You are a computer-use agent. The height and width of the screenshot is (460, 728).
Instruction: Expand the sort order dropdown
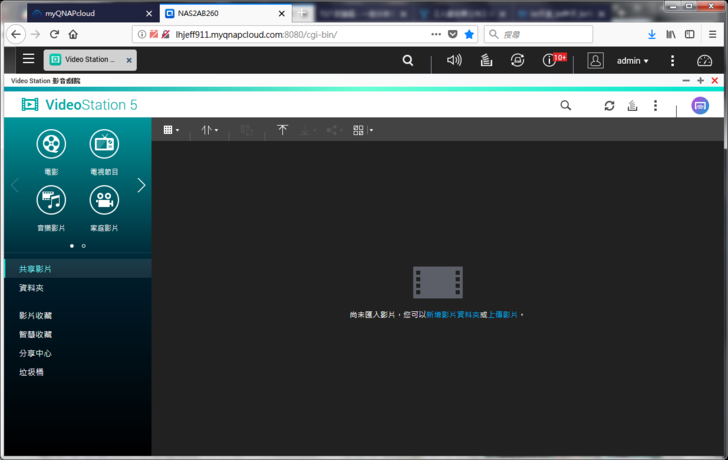[209, 130]
